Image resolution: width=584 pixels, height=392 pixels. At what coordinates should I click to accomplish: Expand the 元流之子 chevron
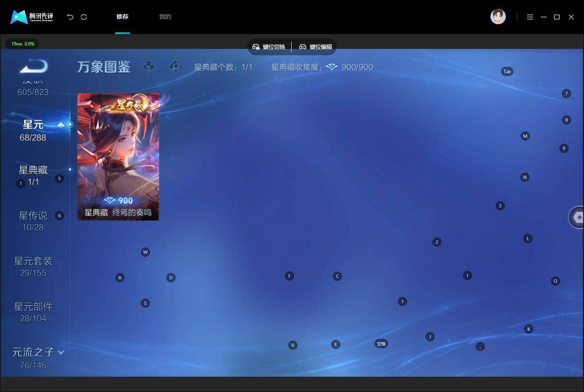coord(61,352)
